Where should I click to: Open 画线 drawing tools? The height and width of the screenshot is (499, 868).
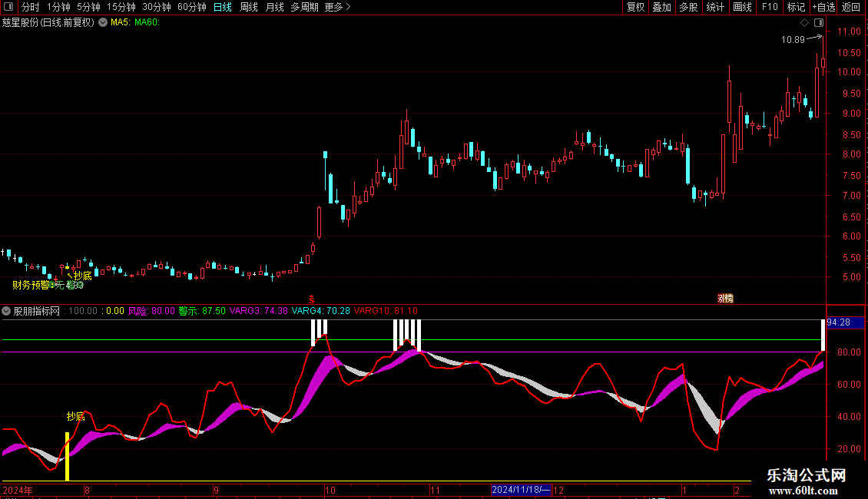coord(742,7)
